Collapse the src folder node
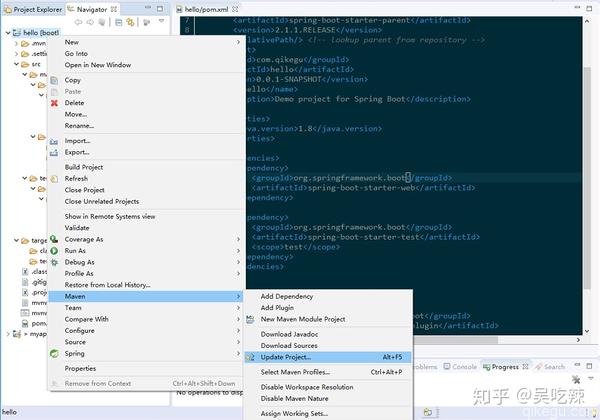 pyautogui.click(x=16, y=64)
